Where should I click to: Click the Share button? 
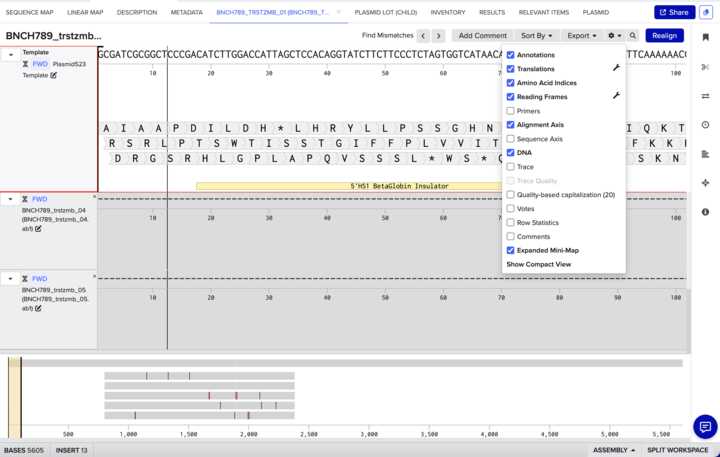point(674,12)
